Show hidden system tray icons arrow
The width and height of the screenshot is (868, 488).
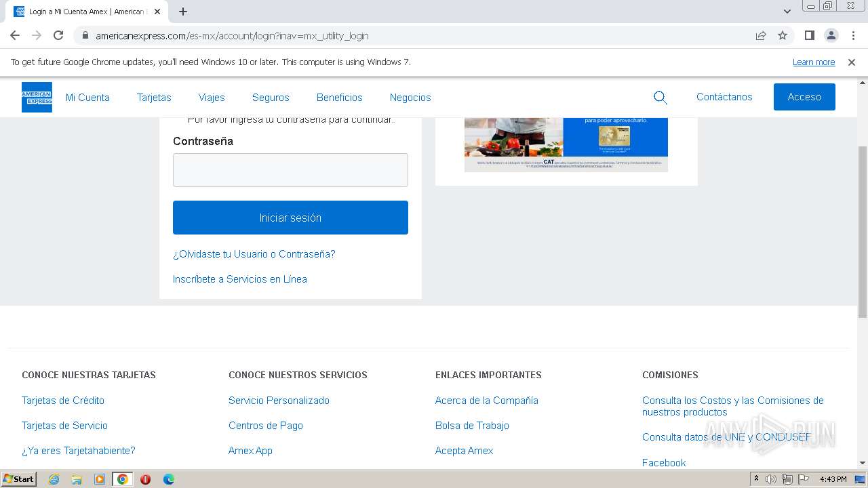tap(757, 479)
